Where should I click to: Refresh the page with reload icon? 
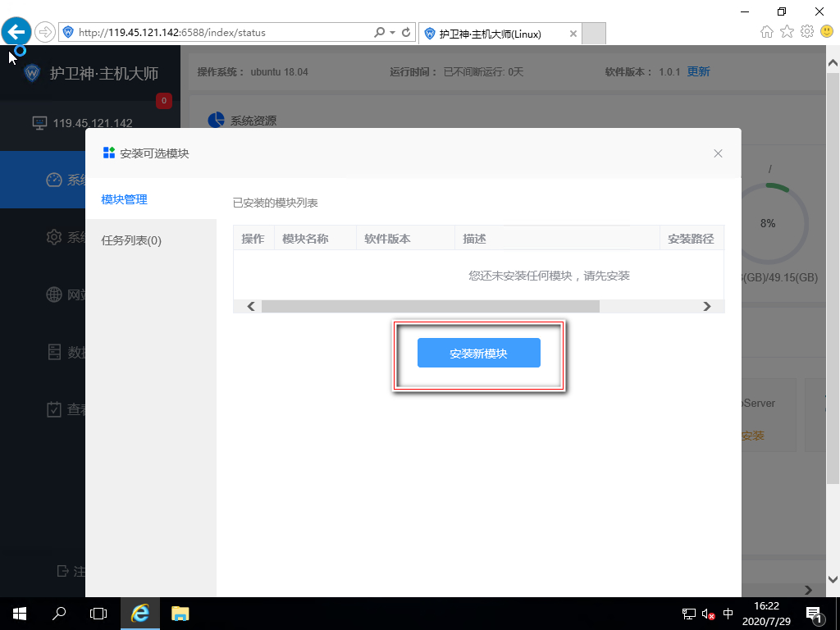(406, 32)
